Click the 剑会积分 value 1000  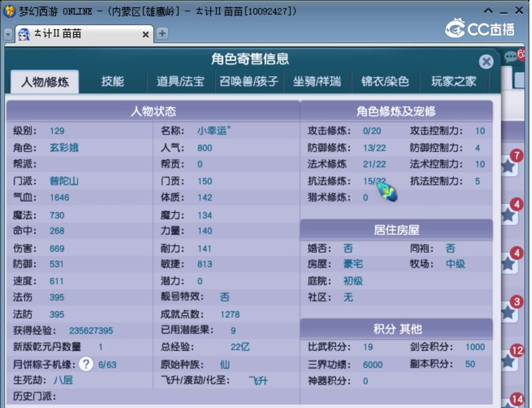tap(475, 347)
